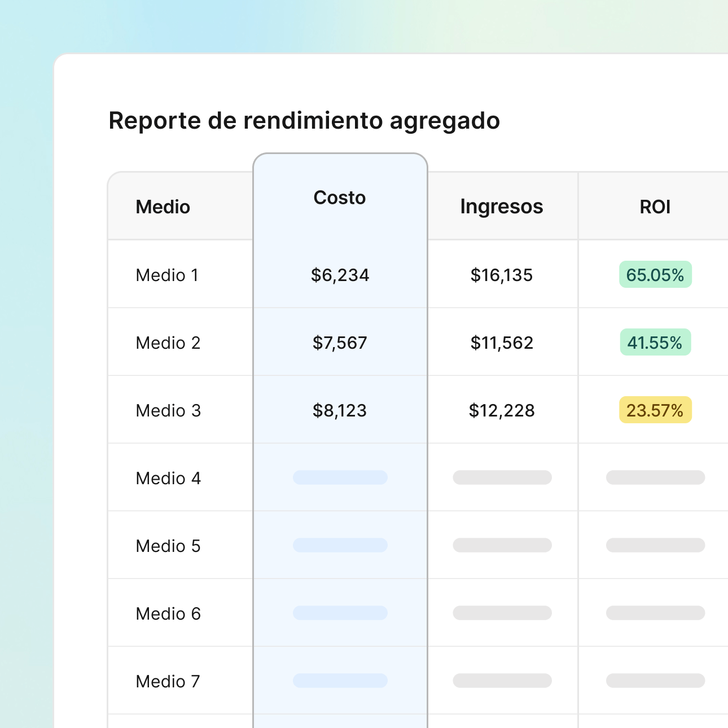Click the Medio 7 row label
Image resolution: width=728 pixels, height=728 pixels.
(x=168, y=681)
